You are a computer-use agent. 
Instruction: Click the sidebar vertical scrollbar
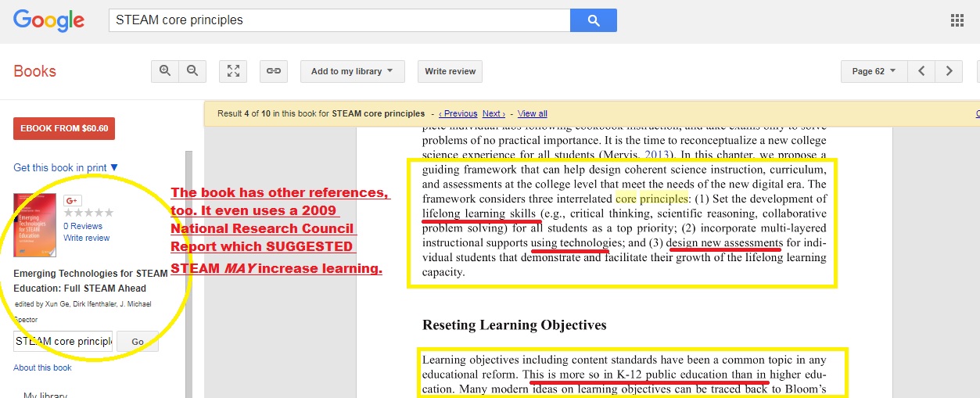coord(188,274)
